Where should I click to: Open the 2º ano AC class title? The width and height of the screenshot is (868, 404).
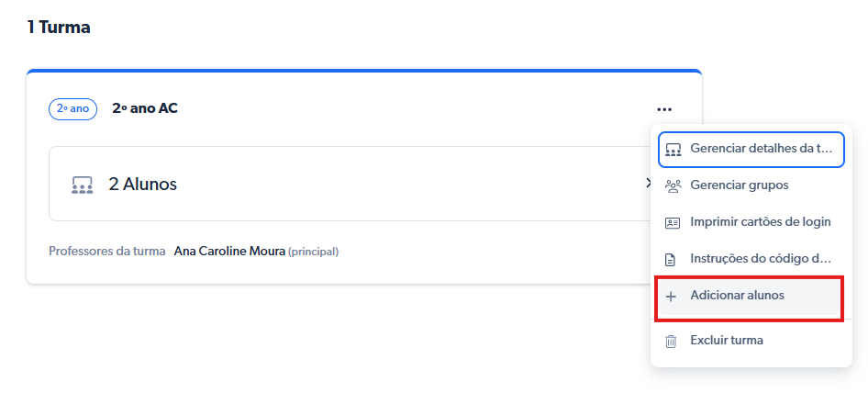click(145, 108)
